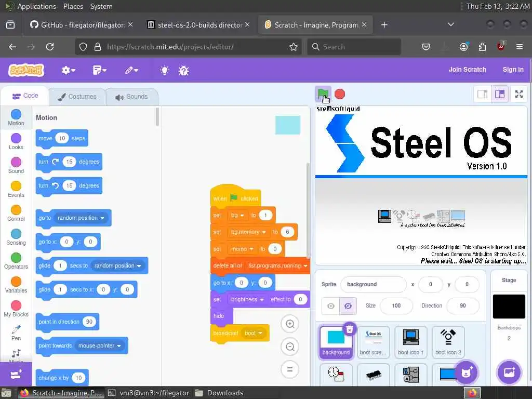Open the Settings gear menu

(x=68, y=70)
